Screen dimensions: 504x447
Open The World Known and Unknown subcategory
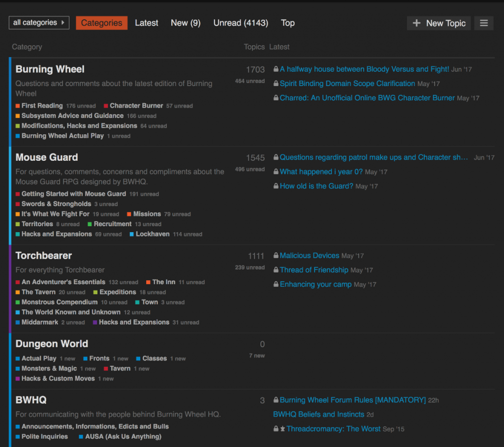click(71, 312)
